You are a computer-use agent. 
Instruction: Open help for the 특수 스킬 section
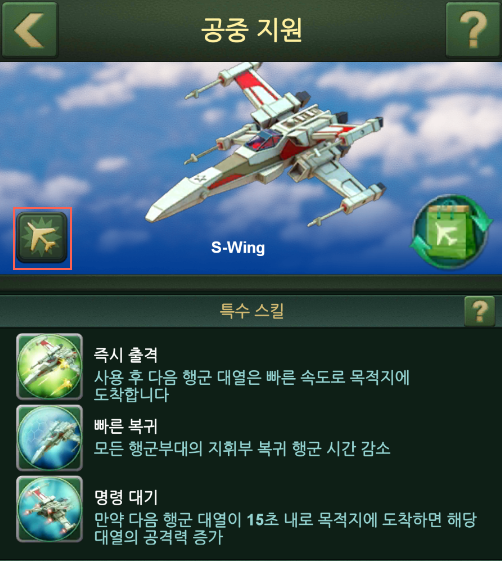pyautogui.click(x=479, y=311)
